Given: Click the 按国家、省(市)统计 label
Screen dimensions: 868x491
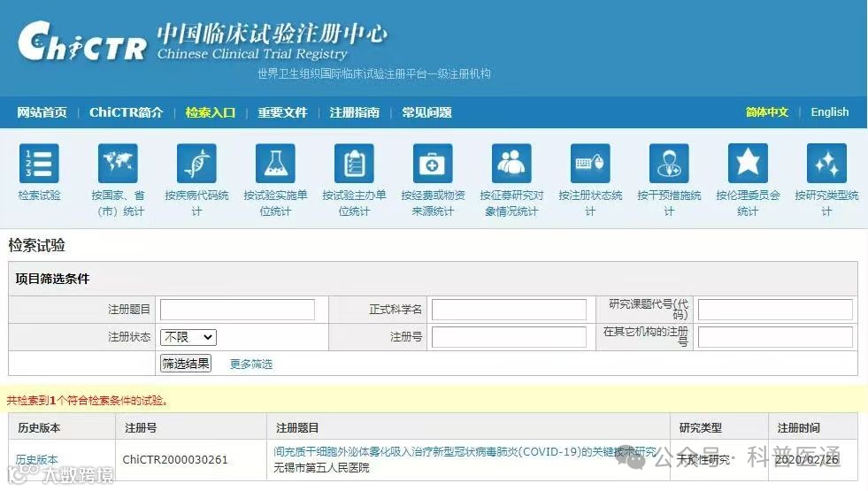Looking at the screenshot, I should pos(118,203).
